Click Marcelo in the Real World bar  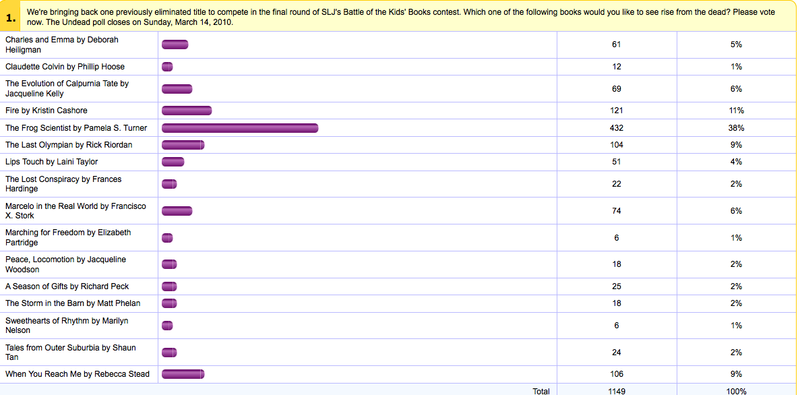[177, 211]
